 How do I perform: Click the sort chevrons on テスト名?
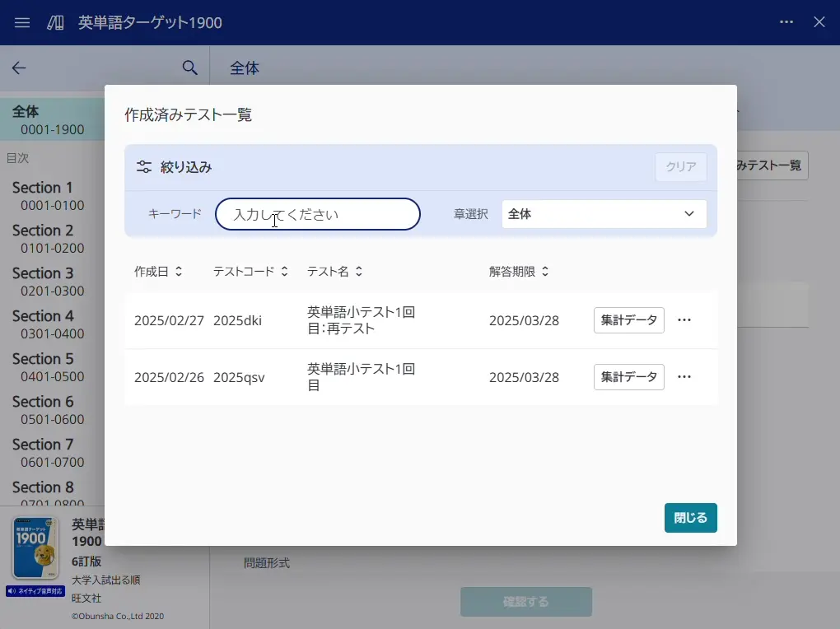point(360,271)
